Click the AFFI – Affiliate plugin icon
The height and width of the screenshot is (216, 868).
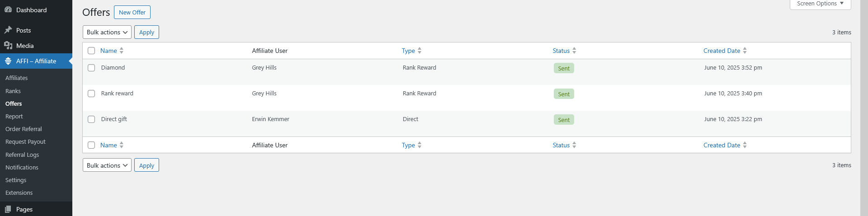(x=8, y=61)
